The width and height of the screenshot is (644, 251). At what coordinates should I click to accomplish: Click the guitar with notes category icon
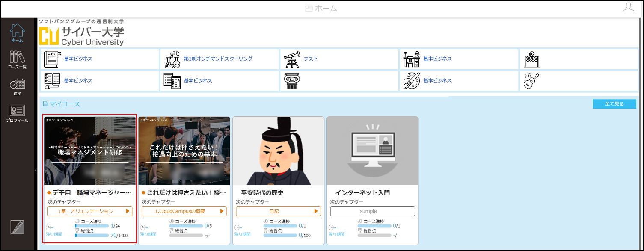[531, 81]
